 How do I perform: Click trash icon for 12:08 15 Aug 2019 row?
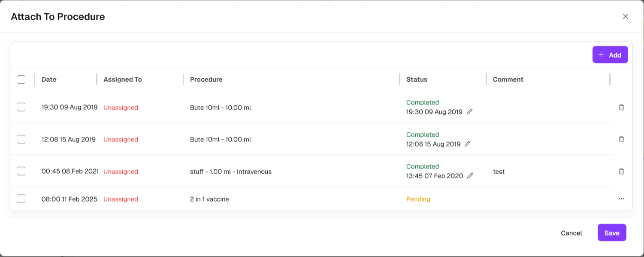point(621,139)
